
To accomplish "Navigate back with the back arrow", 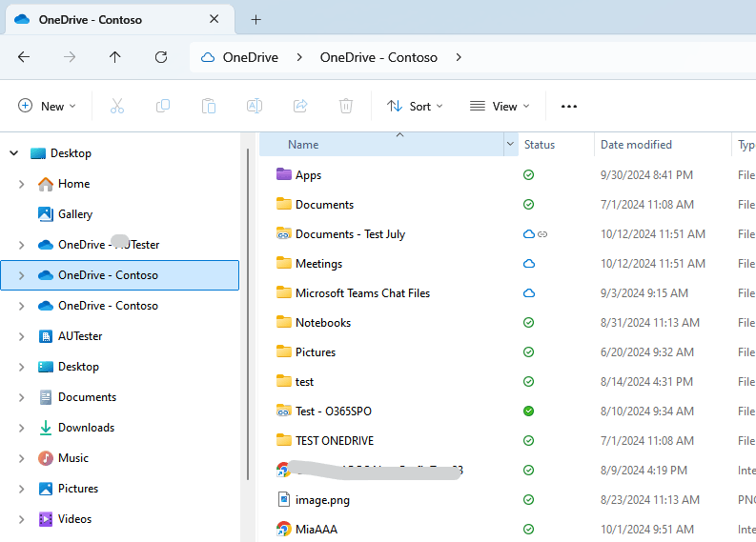I will pyautogui.click(x=24, y=57).
